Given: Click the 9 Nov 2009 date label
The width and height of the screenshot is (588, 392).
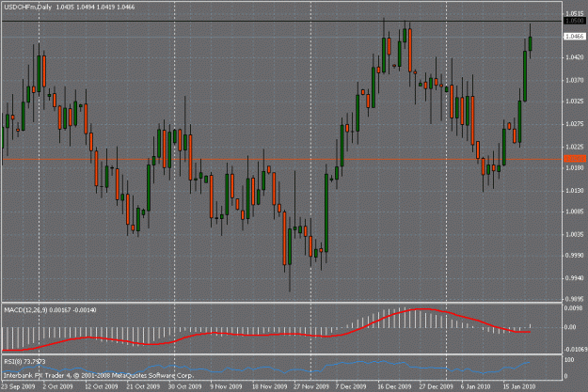Looking at the screenshot, I should click(x=226, y=386).
